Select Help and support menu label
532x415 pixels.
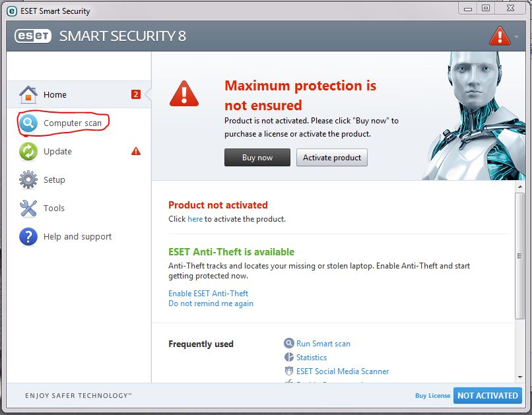click(x=77, y=237)
